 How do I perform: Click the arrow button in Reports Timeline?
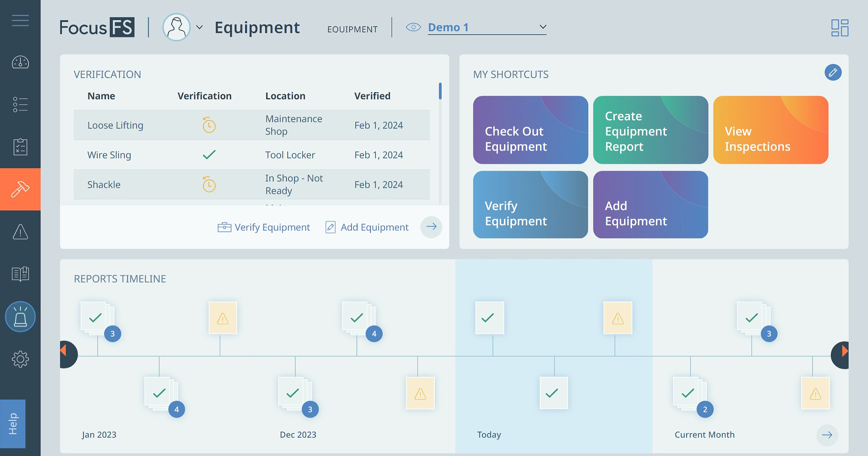coord(827,435)
